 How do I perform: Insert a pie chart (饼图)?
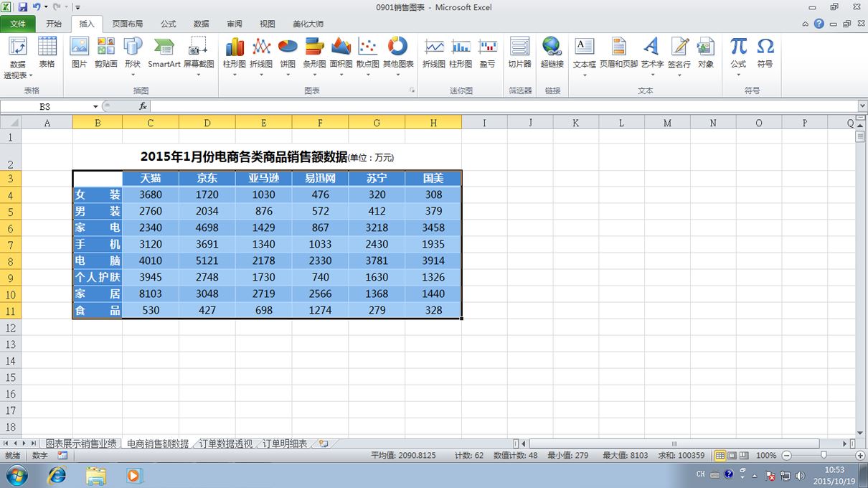(288, 57)
